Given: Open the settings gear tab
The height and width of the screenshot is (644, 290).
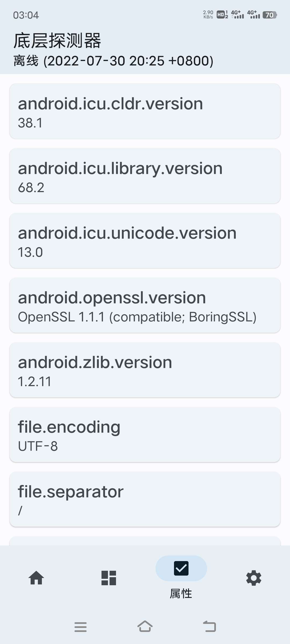Looking at the screenshot, I should (254, 578).
